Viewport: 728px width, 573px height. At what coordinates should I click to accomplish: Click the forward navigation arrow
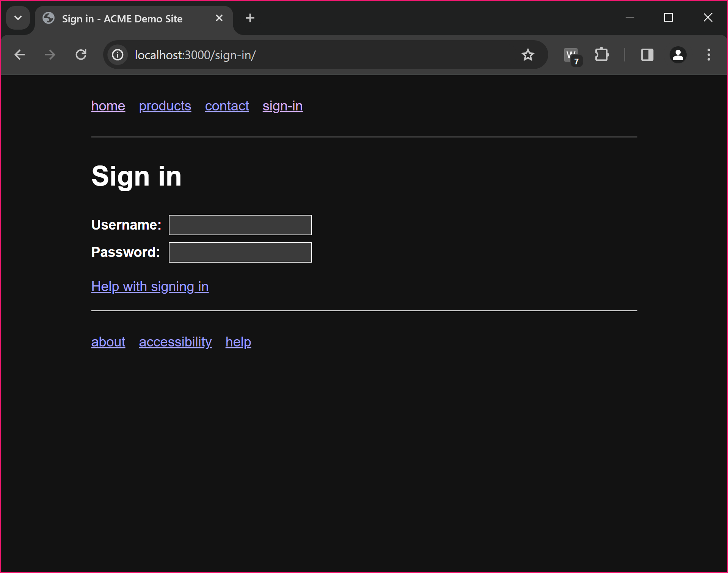pos(50,55)
